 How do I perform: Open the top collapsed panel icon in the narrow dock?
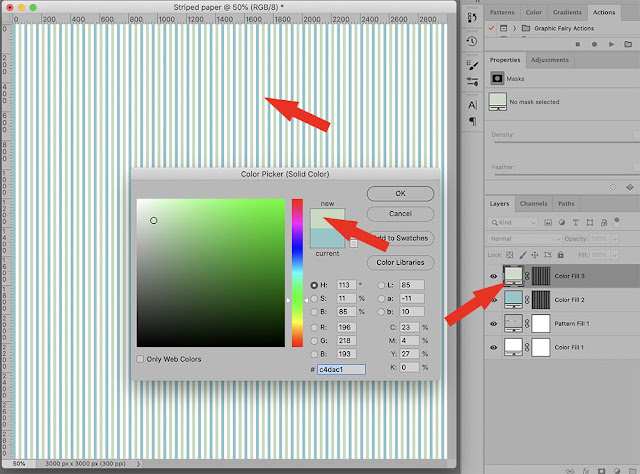(472, 18)
